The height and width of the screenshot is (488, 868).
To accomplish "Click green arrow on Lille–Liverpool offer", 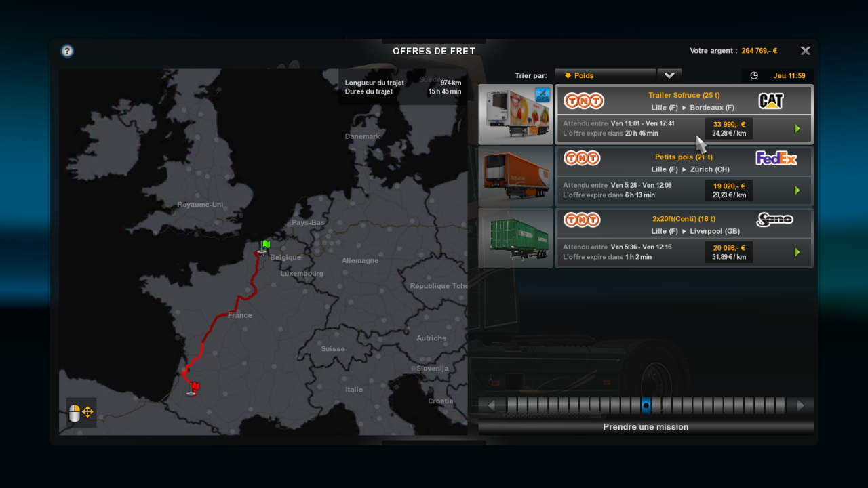I will tap(797, 252).
